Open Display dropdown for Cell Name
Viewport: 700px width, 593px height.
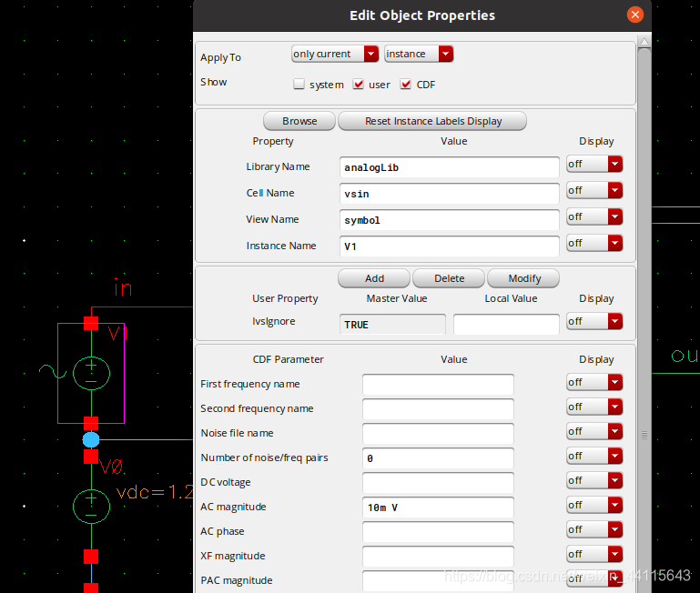pyautogui.click(x=594, y=190)
